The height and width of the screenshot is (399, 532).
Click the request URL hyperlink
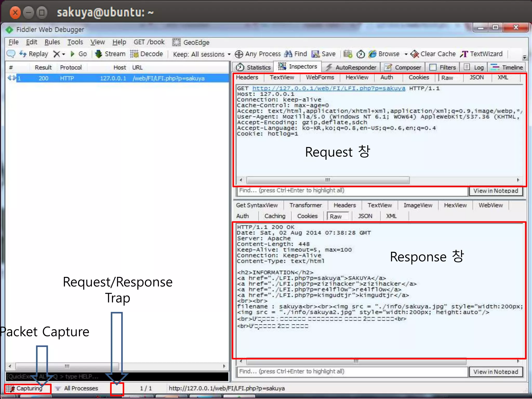tap(329, 88)
